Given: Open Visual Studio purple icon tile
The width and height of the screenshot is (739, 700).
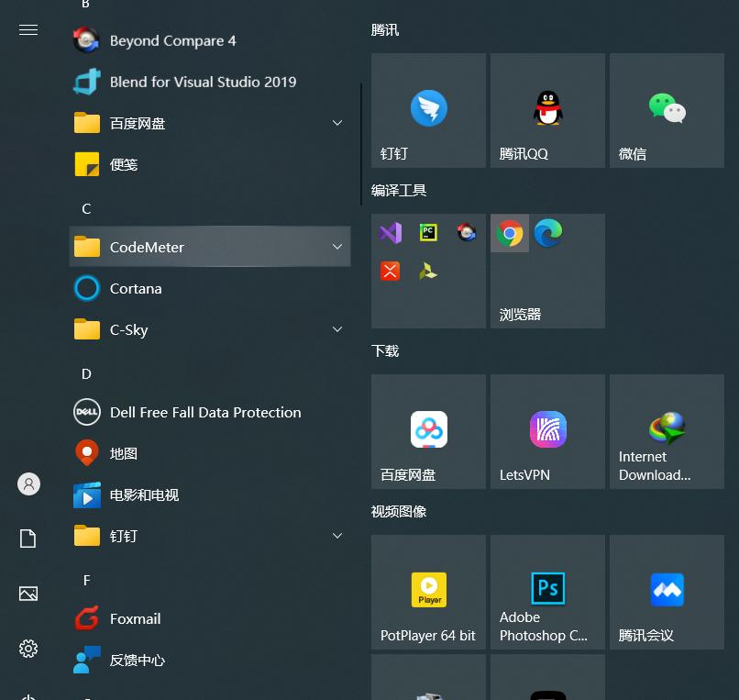Looking at the screenshot, I should pos(391,233).
